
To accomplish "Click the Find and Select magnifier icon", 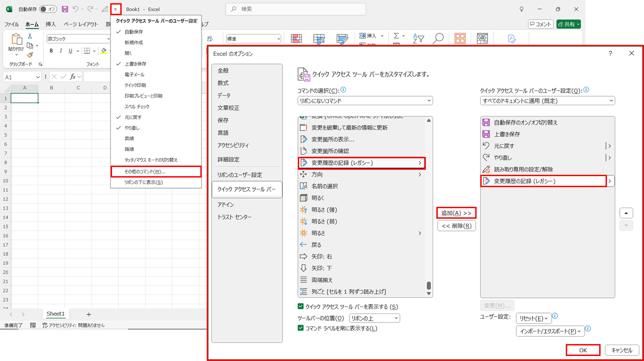I will [438, 38].
